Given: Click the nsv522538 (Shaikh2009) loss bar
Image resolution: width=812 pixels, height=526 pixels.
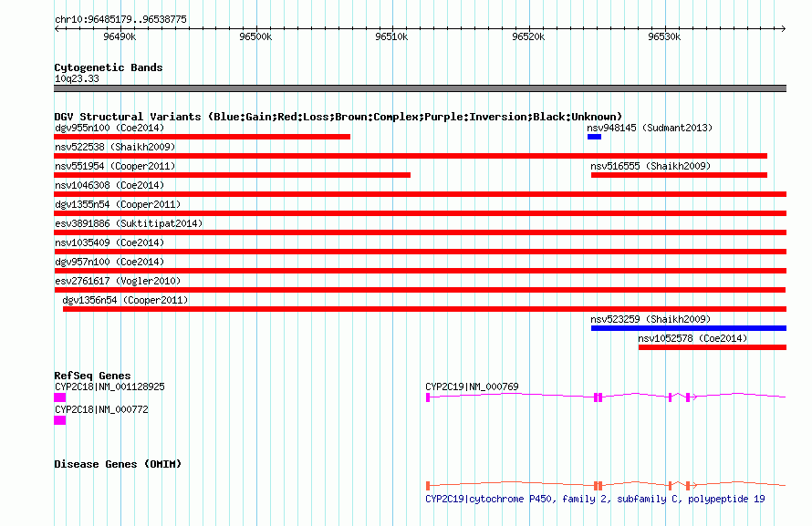Looking at the screenshot, I should pyautogui.click(x=411, y=156).
